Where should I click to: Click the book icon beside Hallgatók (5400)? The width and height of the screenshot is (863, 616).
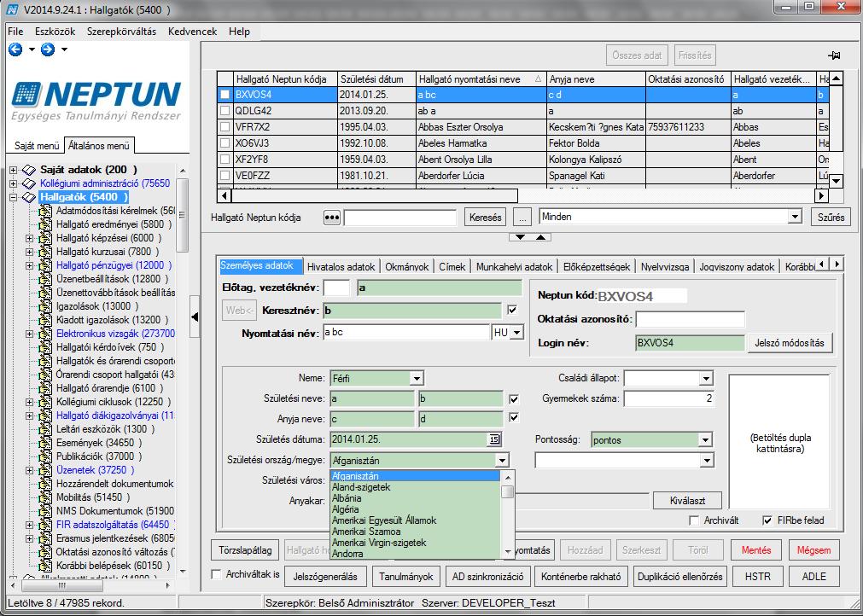(x=30, y=197)
